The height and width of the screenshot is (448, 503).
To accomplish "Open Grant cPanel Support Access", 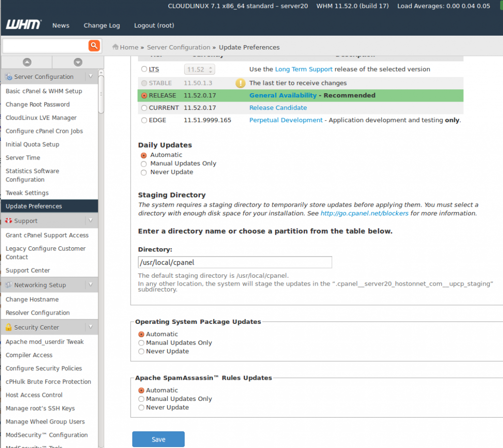I will point(47,235).
